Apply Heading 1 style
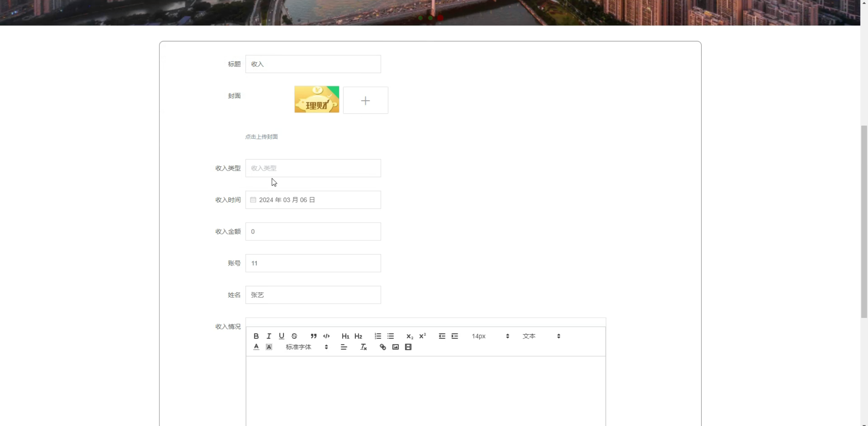Viewport: 868px width, 426px height. (345, 336)
